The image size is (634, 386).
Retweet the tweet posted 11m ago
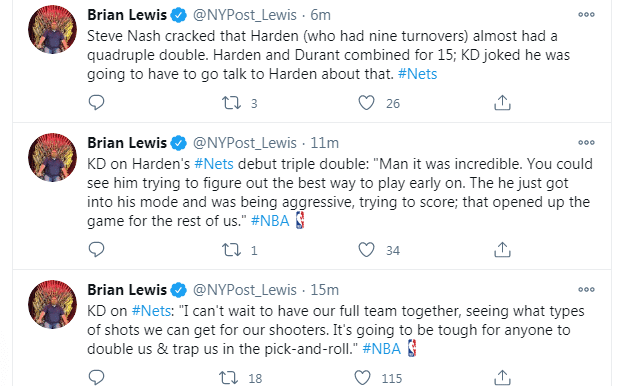coord(231,250)
